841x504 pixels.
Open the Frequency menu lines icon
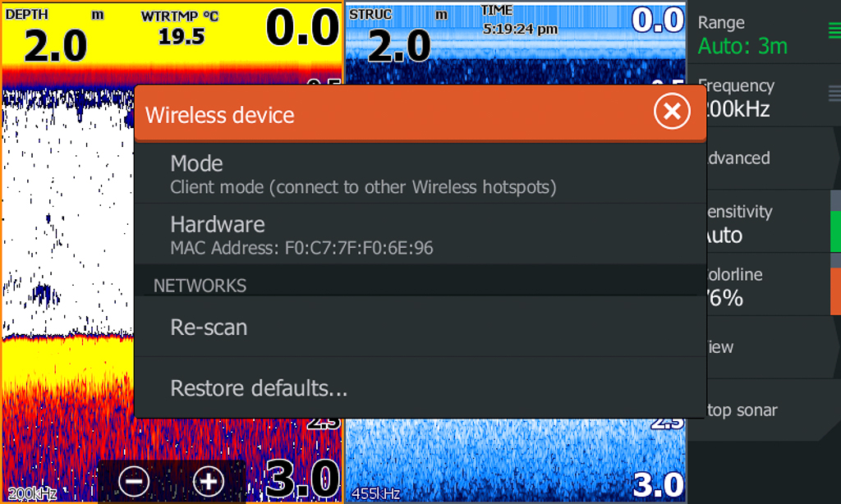click(x=834, y=94)
